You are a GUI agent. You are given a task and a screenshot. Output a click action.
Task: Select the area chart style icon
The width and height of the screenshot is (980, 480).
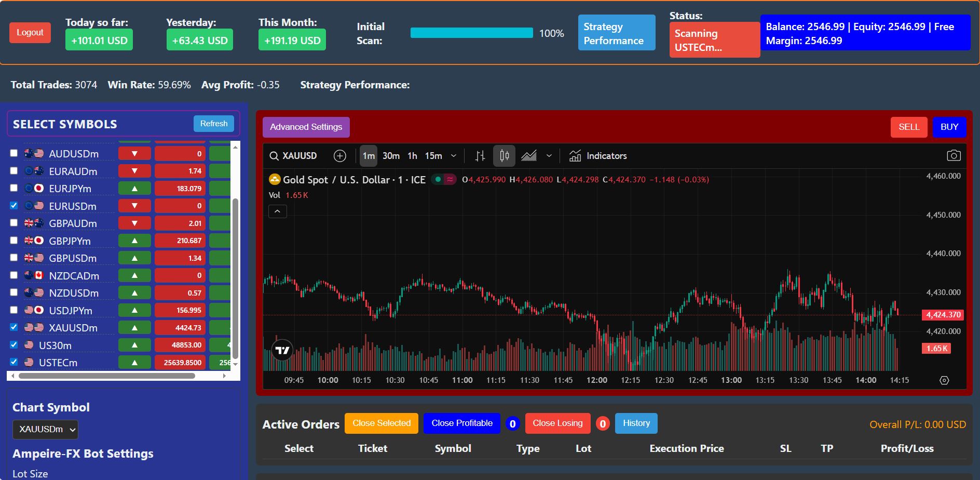point(529,156)
